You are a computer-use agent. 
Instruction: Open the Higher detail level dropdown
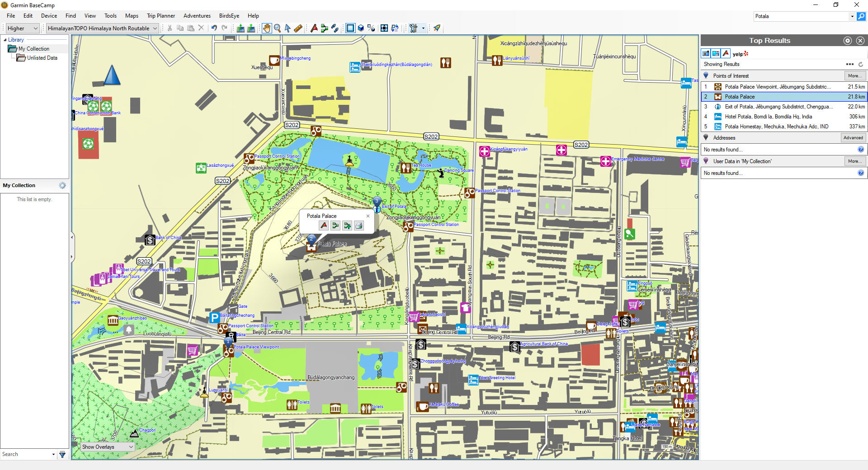pyautogui.click(x=23, y=28)
